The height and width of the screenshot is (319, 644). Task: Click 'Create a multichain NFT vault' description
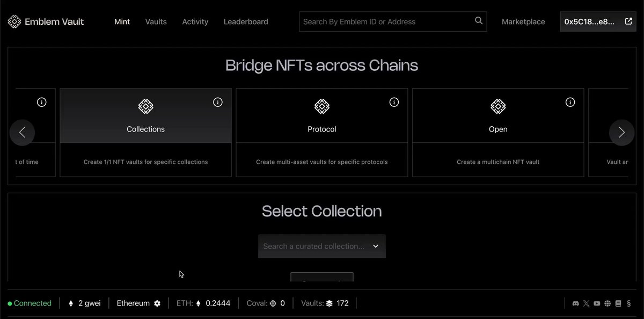[498, 162]
